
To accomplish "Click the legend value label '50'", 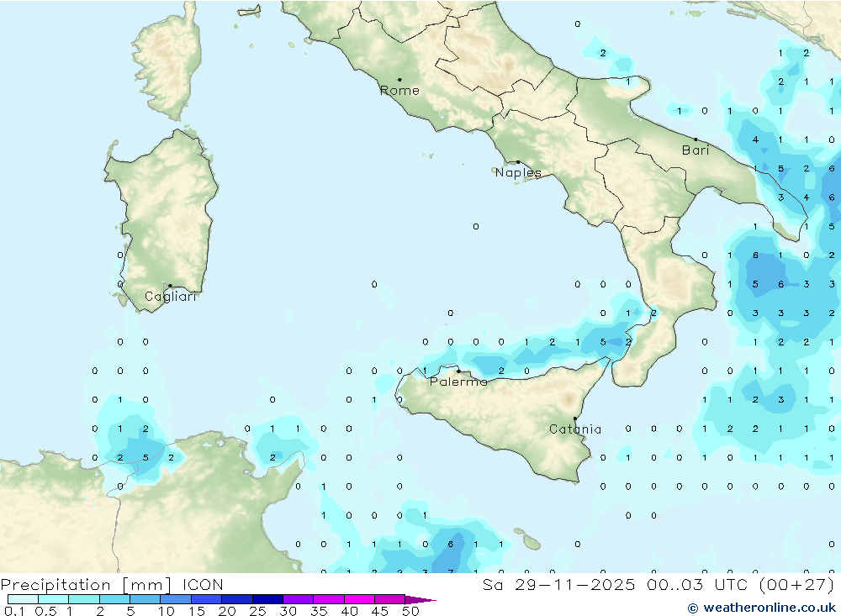I will coord(410,611).
